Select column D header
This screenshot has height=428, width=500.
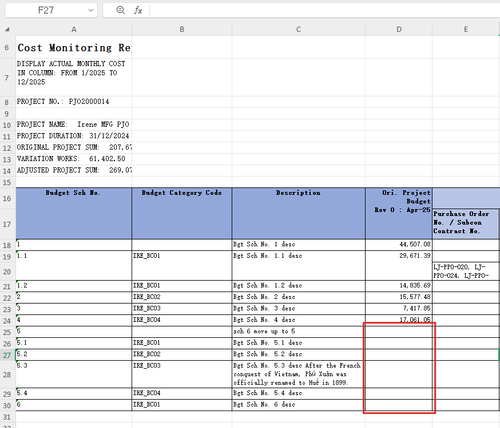399,29
